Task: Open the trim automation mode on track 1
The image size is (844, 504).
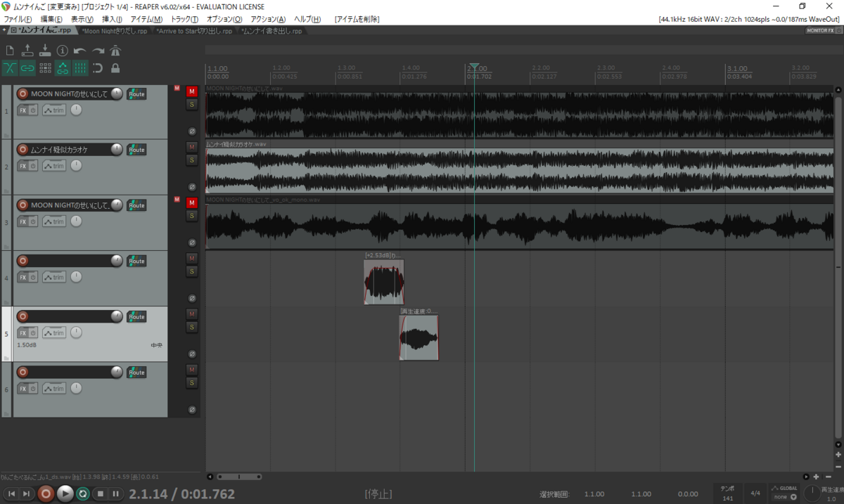Action: click(x=54, y=110)
